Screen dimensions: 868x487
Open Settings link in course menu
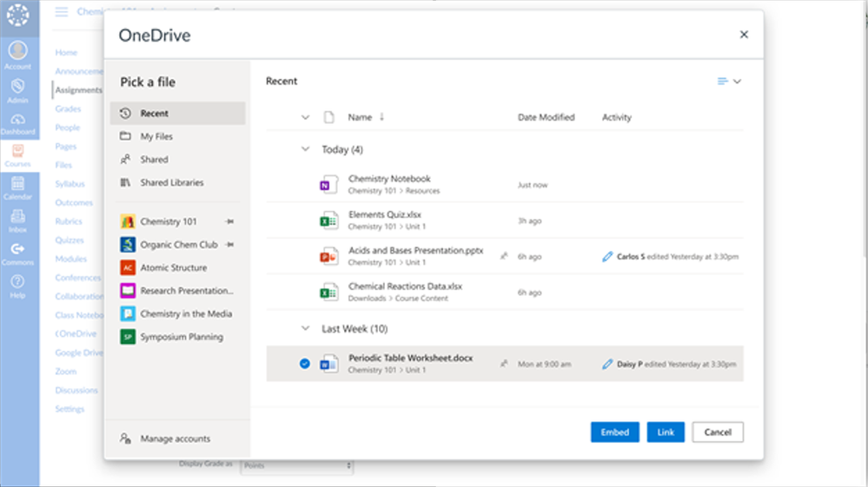tap(70, 409)
